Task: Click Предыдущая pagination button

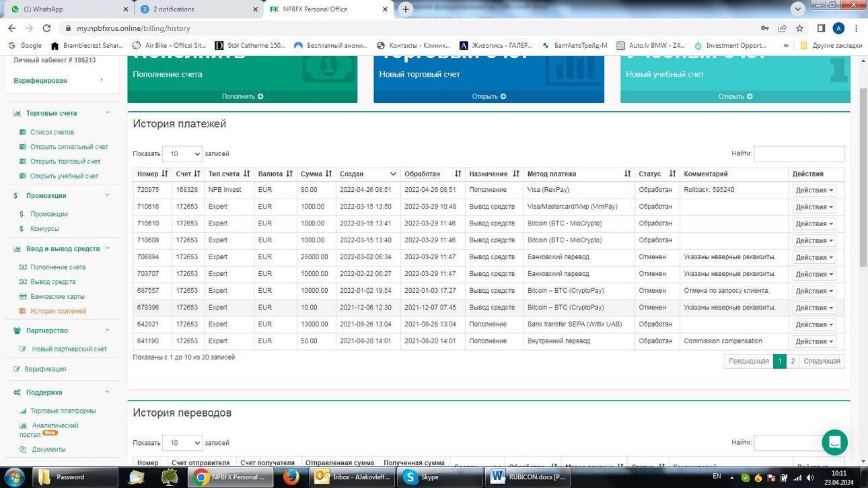Action: [x=748, y=361]
